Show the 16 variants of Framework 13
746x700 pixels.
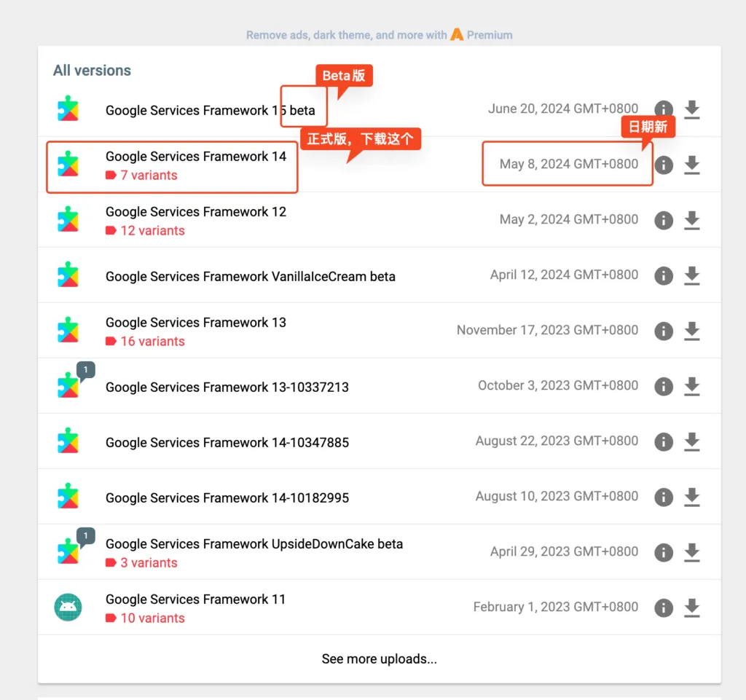[152, 342]
